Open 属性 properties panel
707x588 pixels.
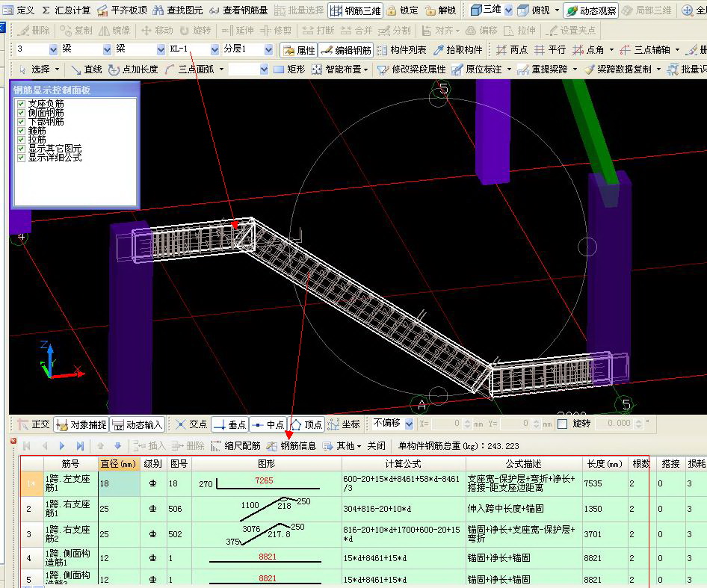[x=299, y=50]
